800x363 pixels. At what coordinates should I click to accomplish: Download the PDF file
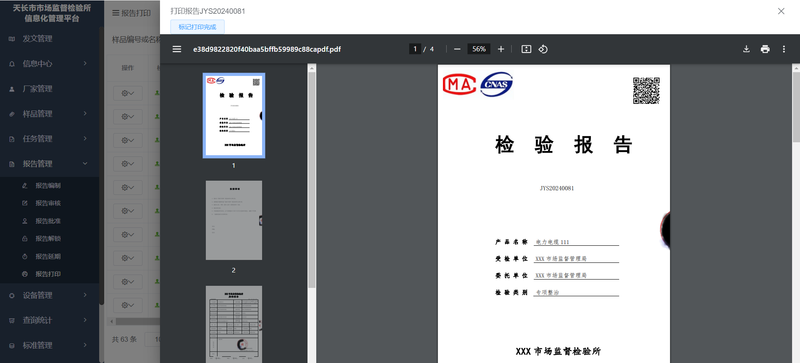click(x=746, y=49)
